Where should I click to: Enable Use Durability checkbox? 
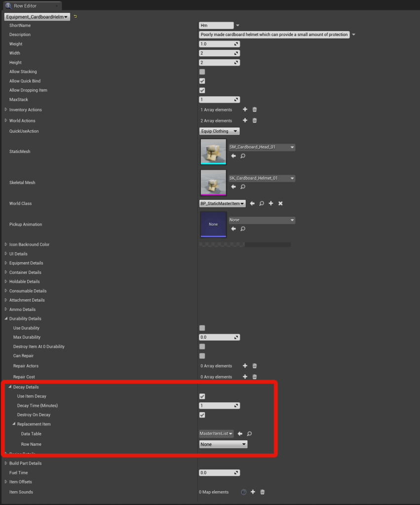point(202,328)
